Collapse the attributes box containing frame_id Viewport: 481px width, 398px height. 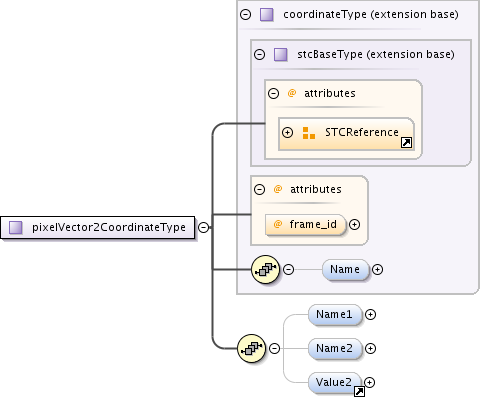point(259,190)
